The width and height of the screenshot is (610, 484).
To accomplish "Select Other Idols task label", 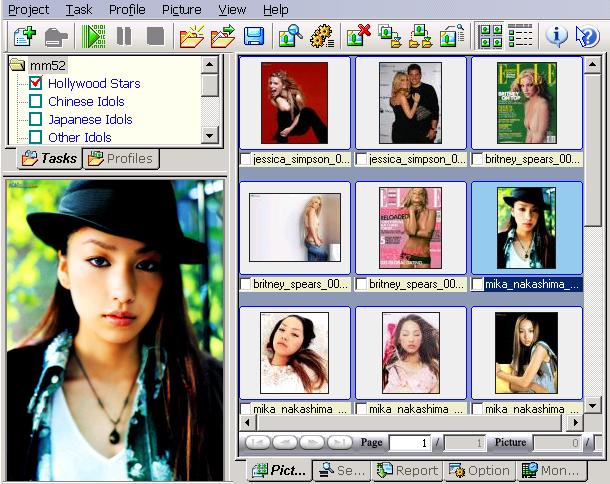I will click(x=80, y=137).
